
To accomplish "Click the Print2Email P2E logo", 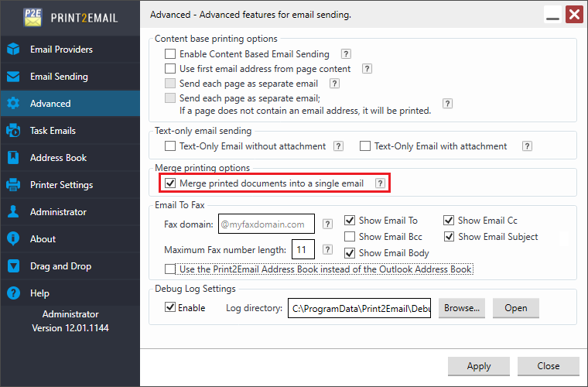I will click(x=32, y=17).
